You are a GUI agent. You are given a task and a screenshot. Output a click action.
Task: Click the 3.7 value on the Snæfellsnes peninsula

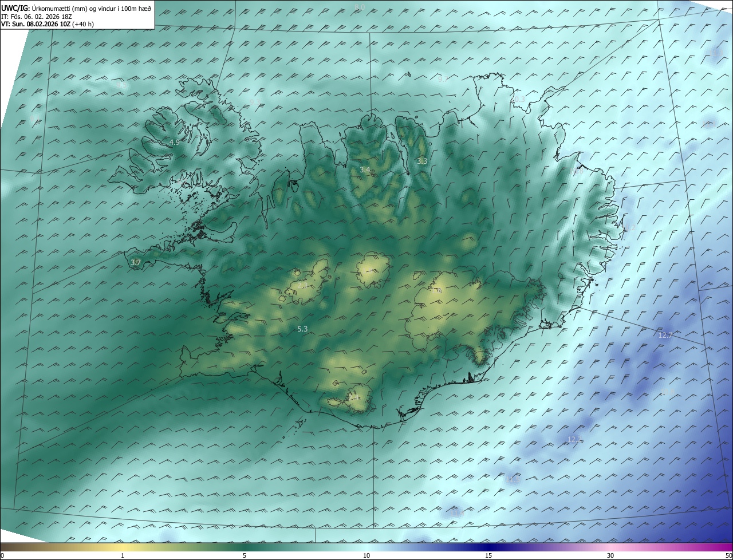tap(136, 262)
